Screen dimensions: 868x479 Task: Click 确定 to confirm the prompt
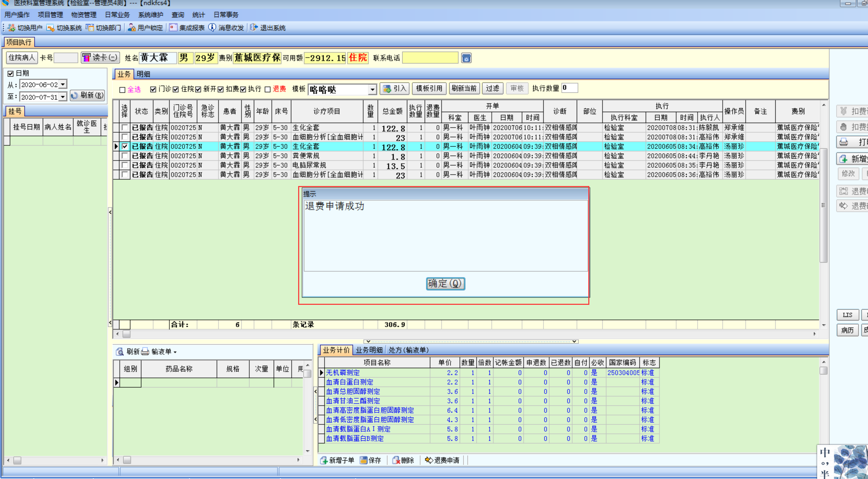coord(445,284)
